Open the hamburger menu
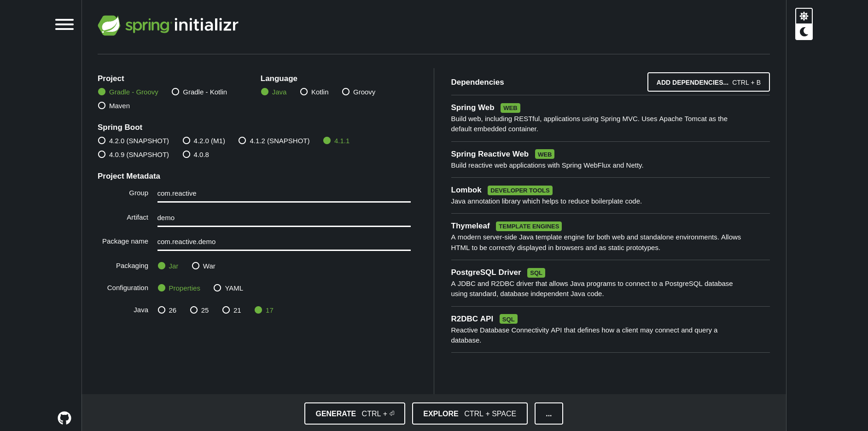Screen dimensions: 868x431 [64, 24]
